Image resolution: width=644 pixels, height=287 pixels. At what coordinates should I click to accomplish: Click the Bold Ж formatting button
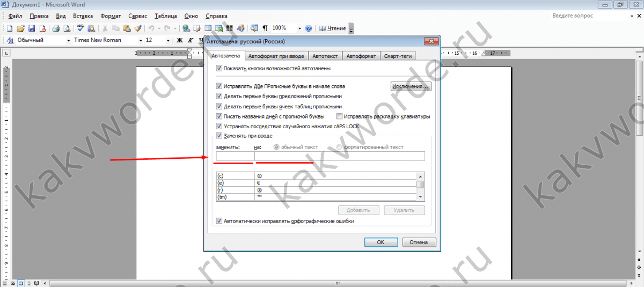click(x=180, y=40)
